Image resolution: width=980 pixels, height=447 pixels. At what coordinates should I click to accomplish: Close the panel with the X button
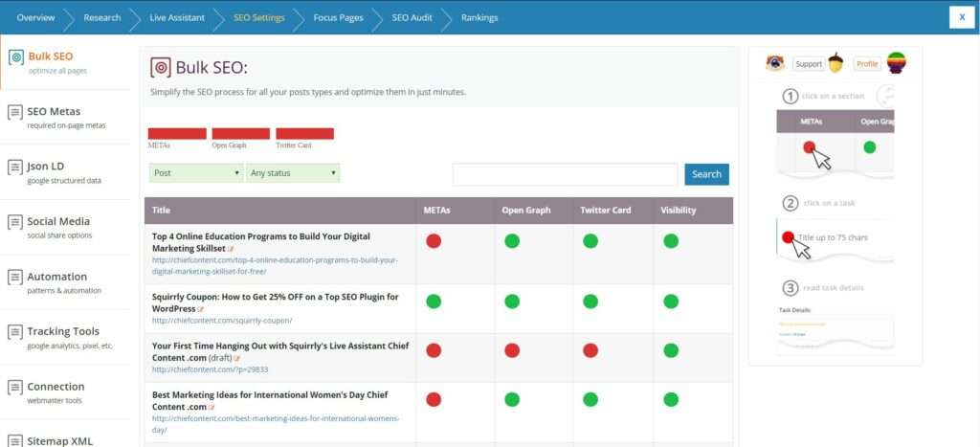[962, 17]
